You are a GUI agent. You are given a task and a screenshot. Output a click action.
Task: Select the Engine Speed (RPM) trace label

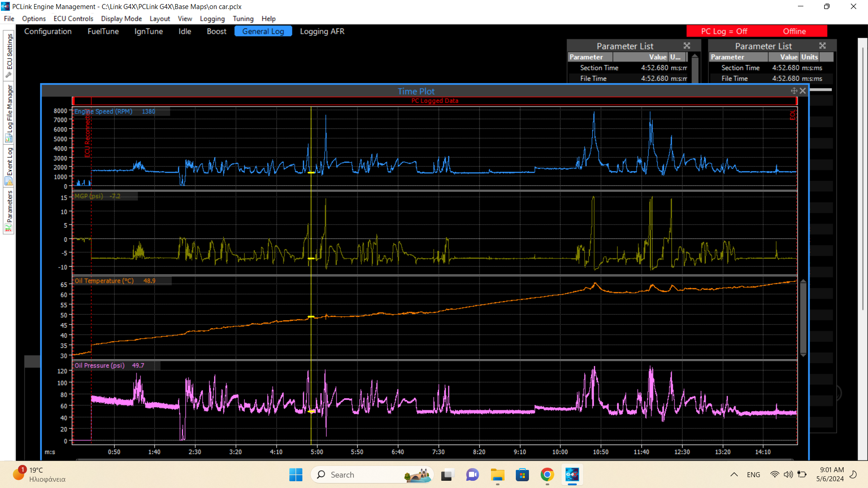coord(104,112)
